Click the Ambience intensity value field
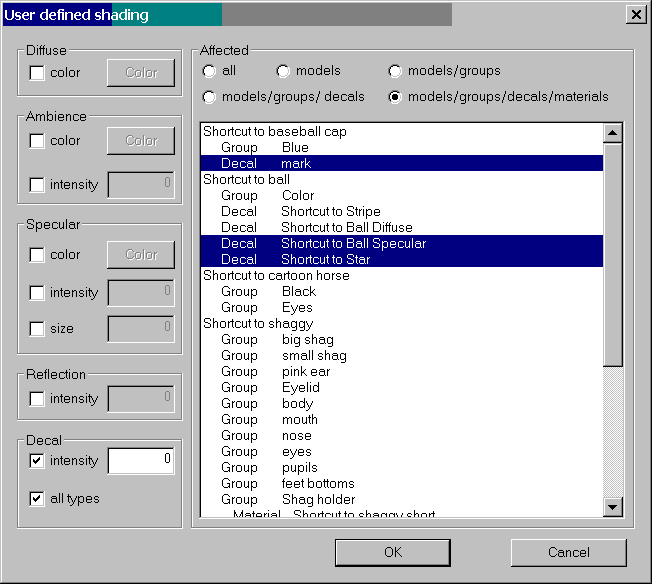This screenshot has height=584, width=652. point(141,184)
